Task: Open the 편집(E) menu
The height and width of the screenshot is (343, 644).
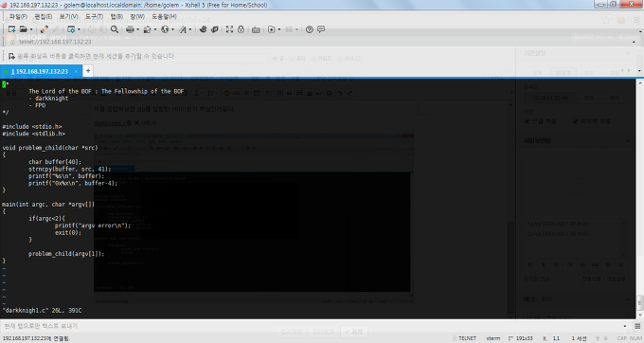Action: pos(44,16)
